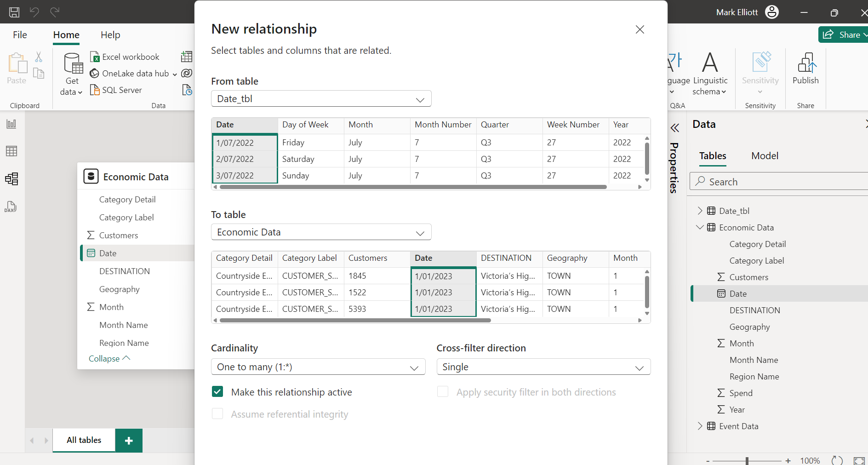The image size is (868, 465).
Task: Select Geography column in Economic Data preview
Action: [575, 258]
